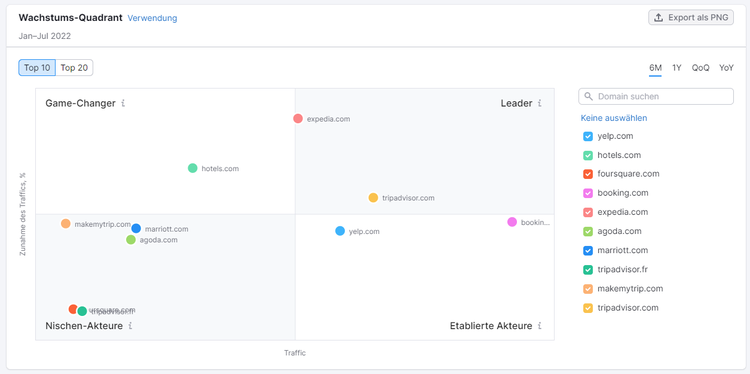750x374 pixels.
Task: Click the foursquare.com orange-red chart dot
Action: (x=73, y=309)
